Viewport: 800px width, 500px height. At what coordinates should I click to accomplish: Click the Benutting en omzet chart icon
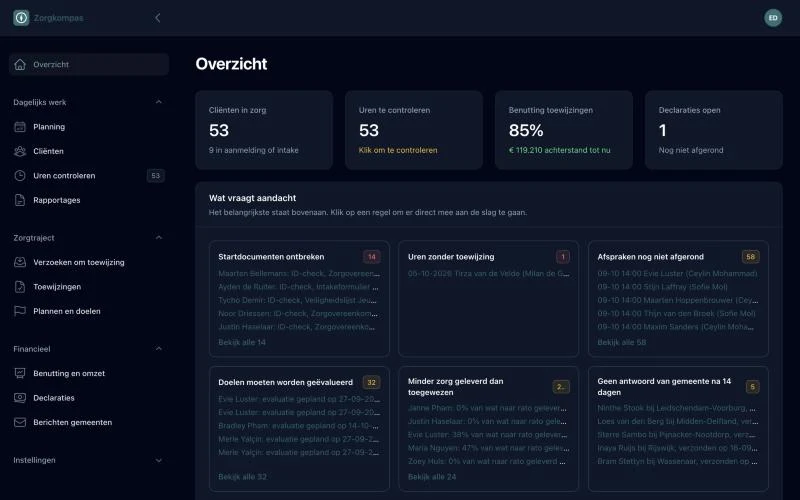tap(20, 373)
